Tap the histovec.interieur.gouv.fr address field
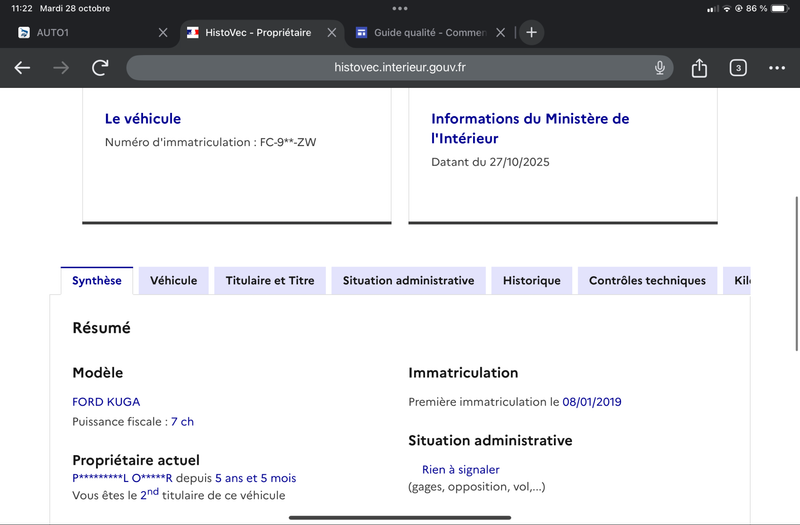Image resolution: width=800 pixels, height=525 pixels. 400,68
